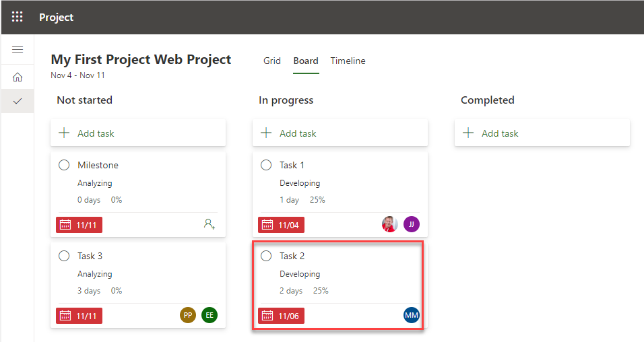Click the EE avatar on Task 3
The width and height of the screenshot is (644, 342).
(210, 315)
